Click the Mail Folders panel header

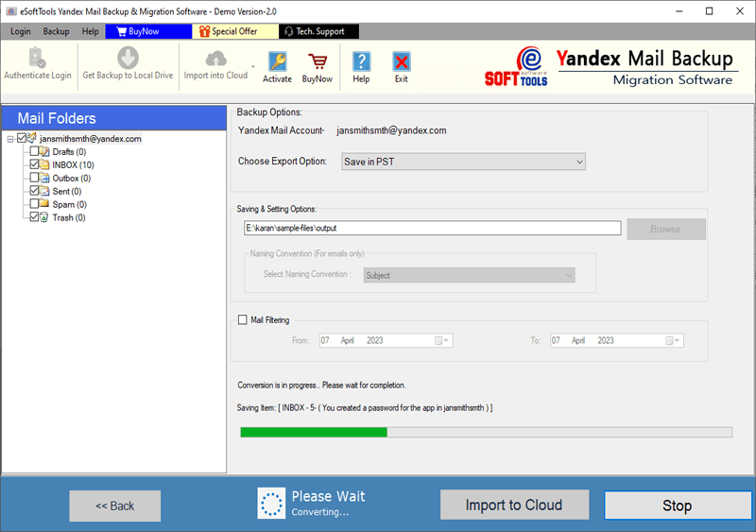click(x=114, y=118)
